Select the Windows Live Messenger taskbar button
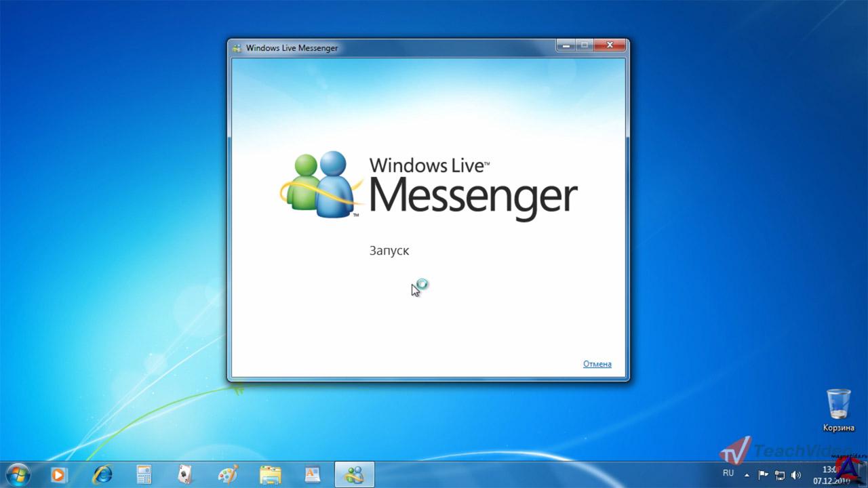 point(354,474)
